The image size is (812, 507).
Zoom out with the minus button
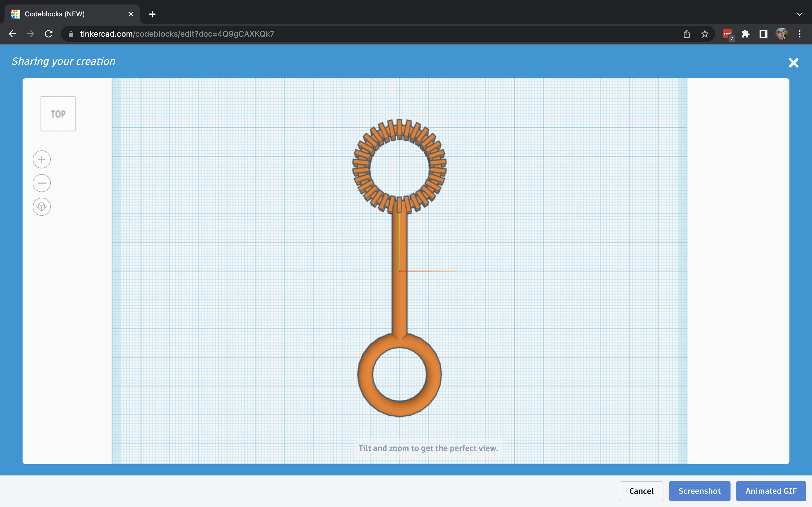(x=42, y=183)
